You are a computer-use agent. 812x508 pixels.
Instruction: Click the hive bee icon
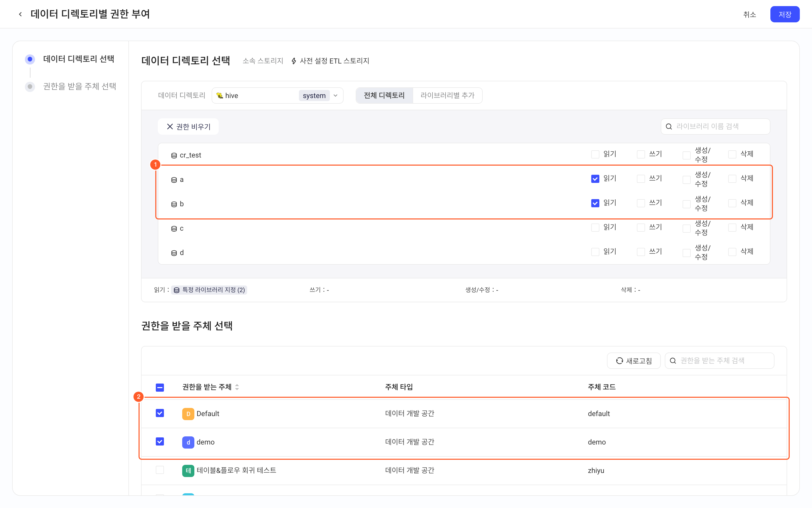220,96
